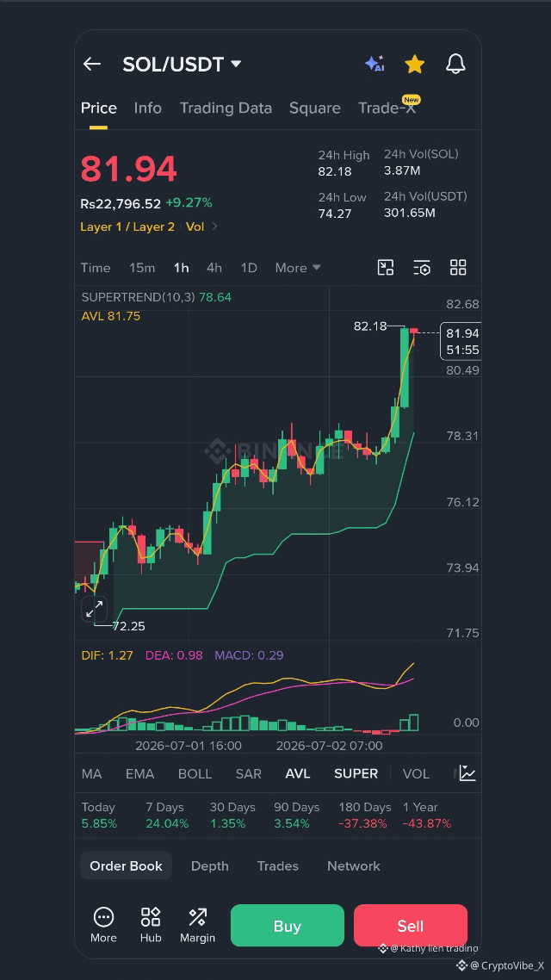
Task: Select the Time chart interval
Action: [96, 268]
